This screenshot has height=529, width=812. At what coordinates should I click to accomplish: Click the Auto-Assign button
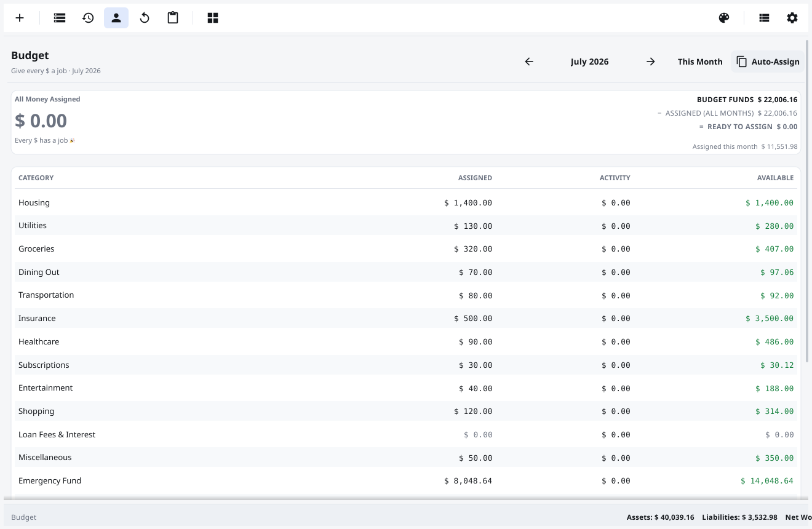[768, 62]
